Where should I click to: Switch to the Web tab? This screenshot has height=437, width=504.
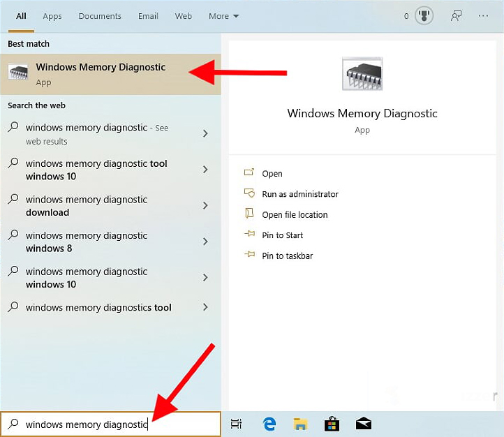click(183, 16)
